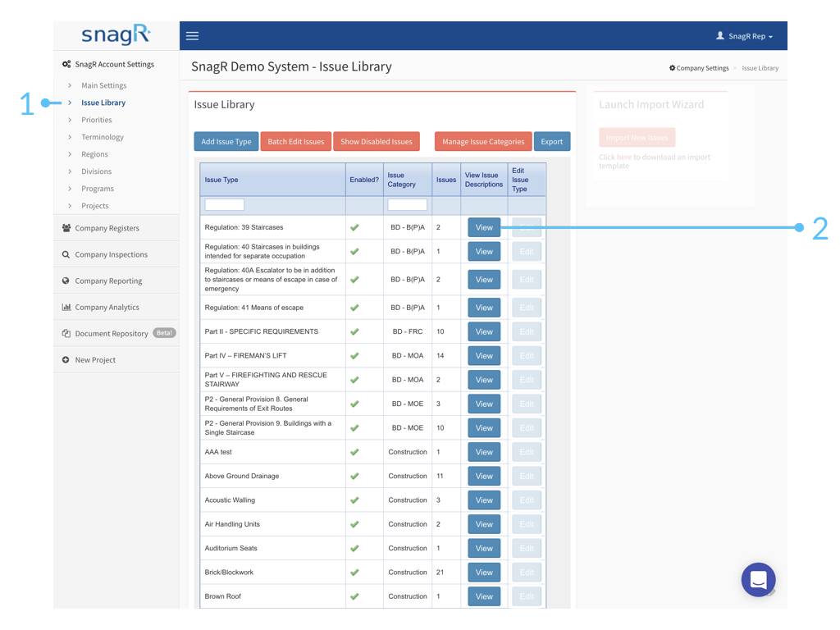Open the Terminology settings page
840x630 pixels.
[x=103, y=137]
